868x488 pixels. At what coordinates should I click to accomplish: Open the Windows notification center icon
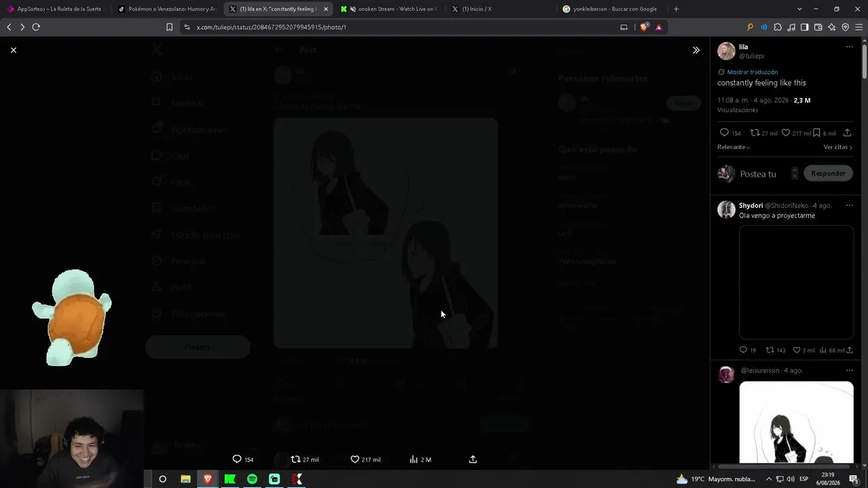pos(854,479)
